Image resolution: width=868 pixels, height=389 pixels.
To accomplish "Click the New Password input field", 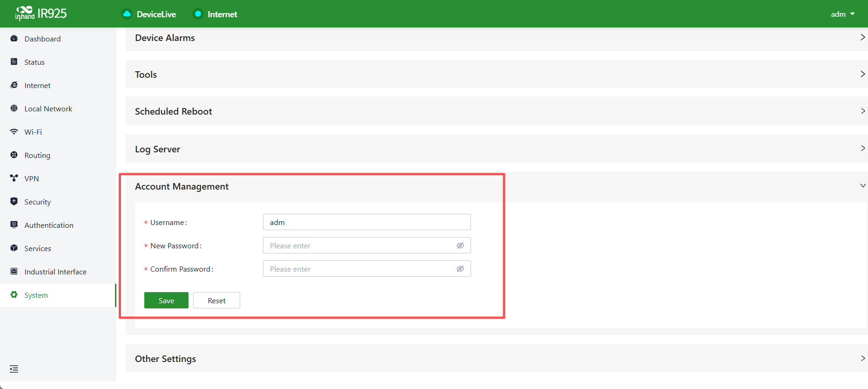I will 367,246.
